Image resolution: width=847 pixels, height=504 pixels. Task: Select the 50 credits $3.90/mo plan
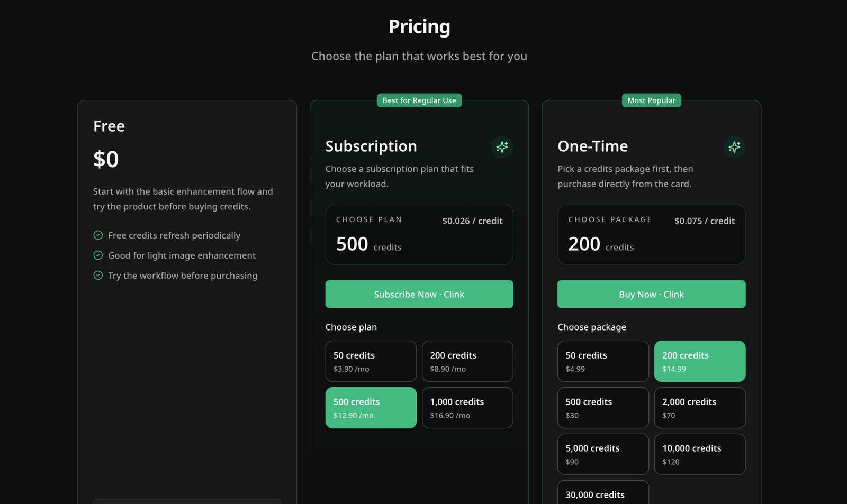pos(371,361)
